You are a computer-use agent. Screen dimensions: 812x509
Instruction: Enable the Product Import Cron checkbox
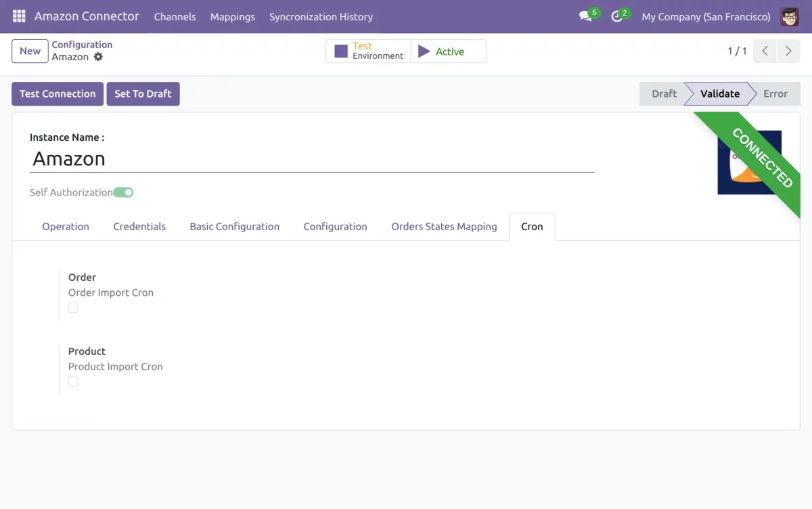73,382
